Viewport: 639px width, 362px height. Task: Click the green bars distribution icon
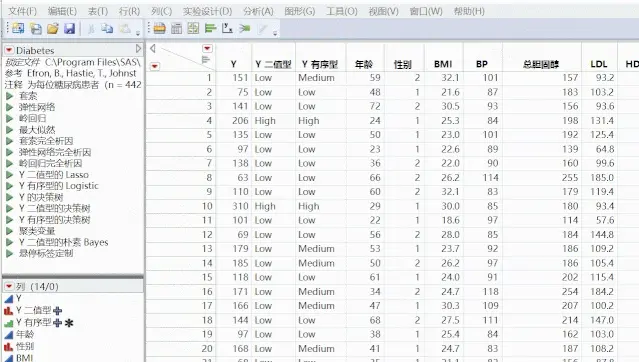210,29
